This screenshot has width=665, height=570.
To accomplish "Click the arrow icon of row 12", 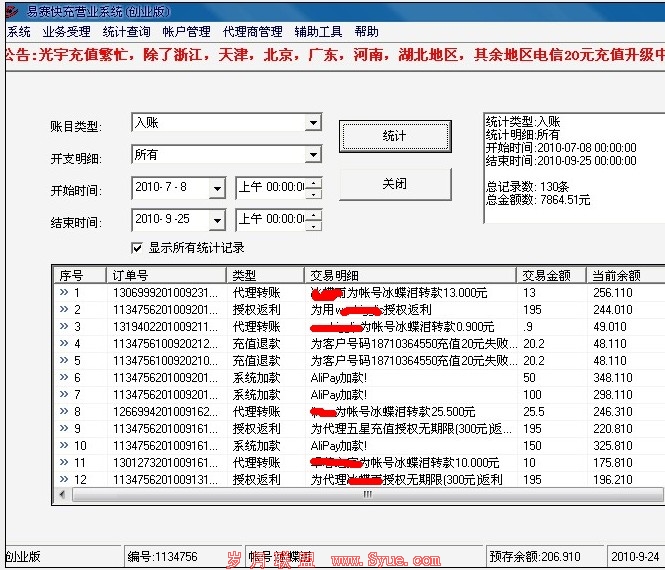I will [64, 480].
